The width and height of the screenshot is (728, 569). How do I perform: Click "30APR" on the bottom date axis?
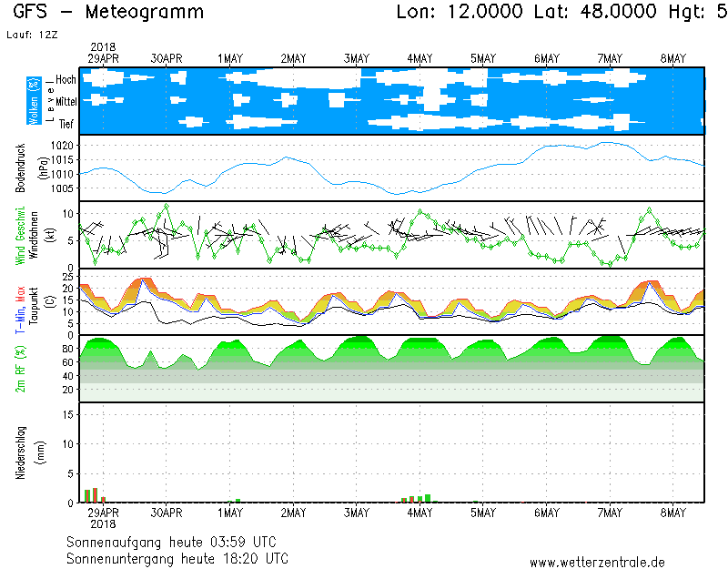point(167,513)
